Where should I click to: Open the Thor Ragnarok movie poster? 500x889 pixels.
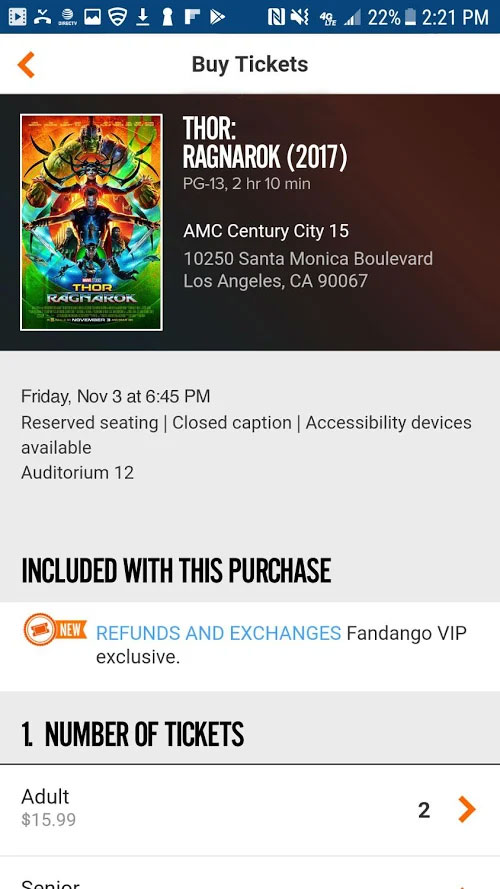[91, 222]
